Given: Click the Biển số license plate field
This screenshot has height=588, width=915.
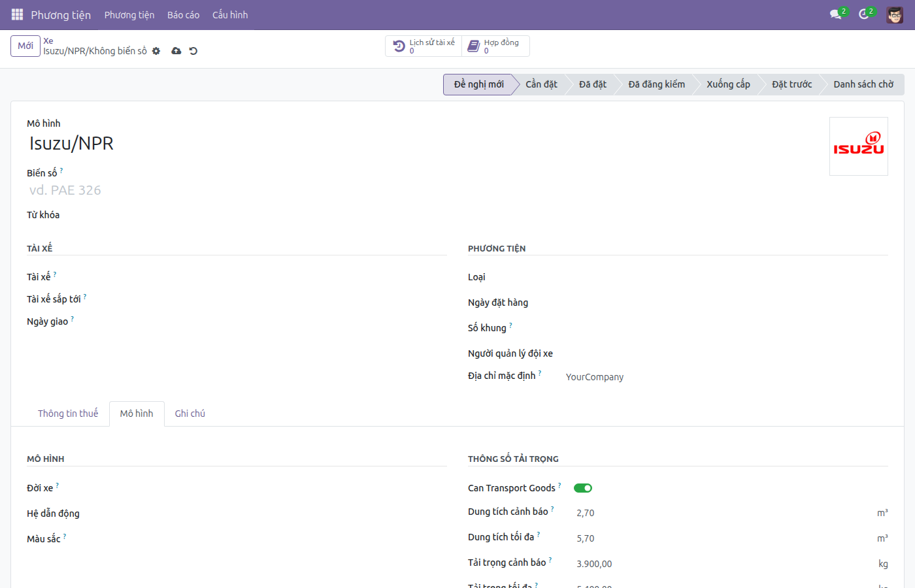Looking at the screenshot, I should click(235, 190).
